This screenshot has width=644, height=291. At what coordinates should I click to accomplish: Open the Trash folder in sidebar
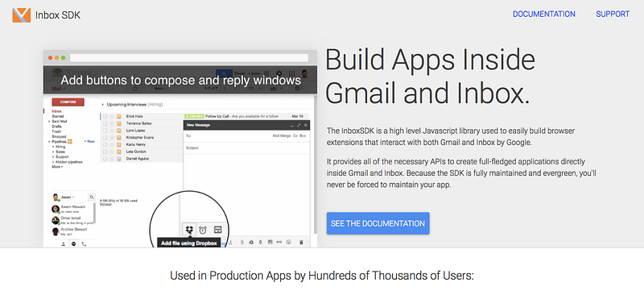pyautogui.click(x=56, y=131)
